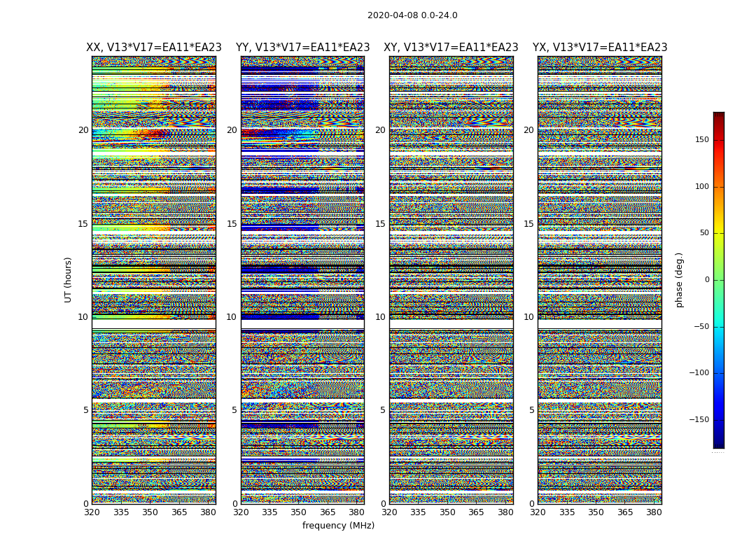Select the XX panel title text
This screenshot has height=560, width=735.
click(x=153, y=48)
